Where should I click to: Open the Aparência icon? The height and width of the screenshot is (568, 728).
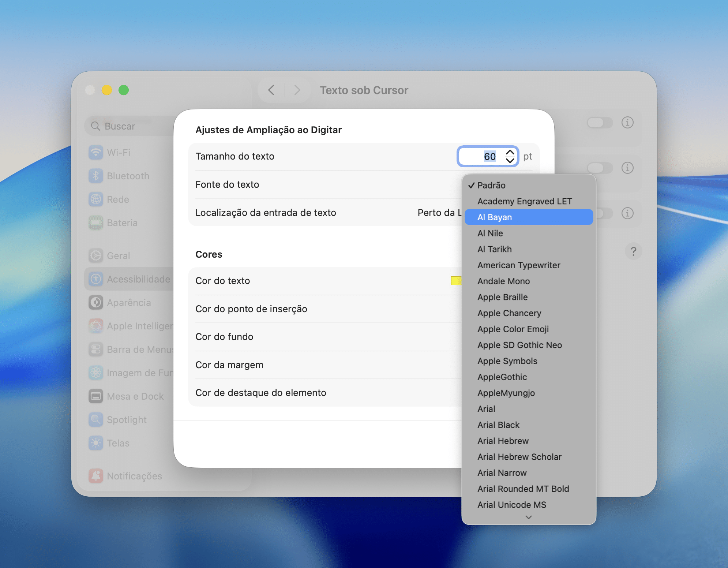tap(96, 303)
